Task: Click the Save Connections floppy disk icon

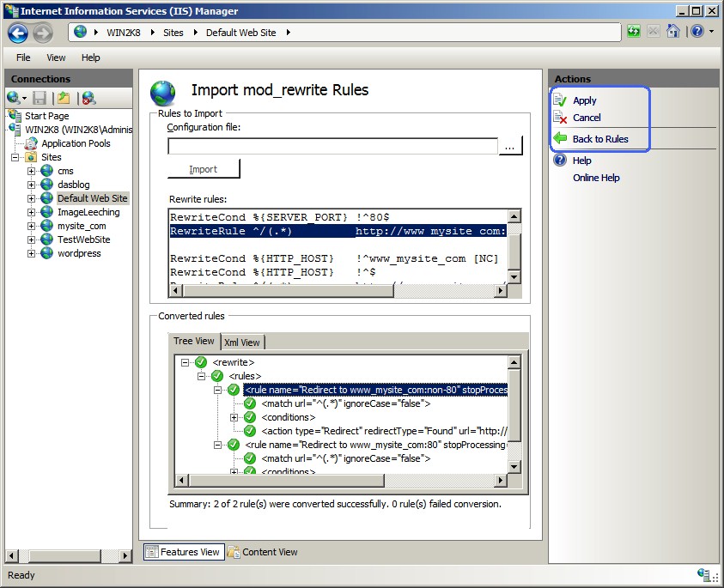Action: [x=40, y=98]
